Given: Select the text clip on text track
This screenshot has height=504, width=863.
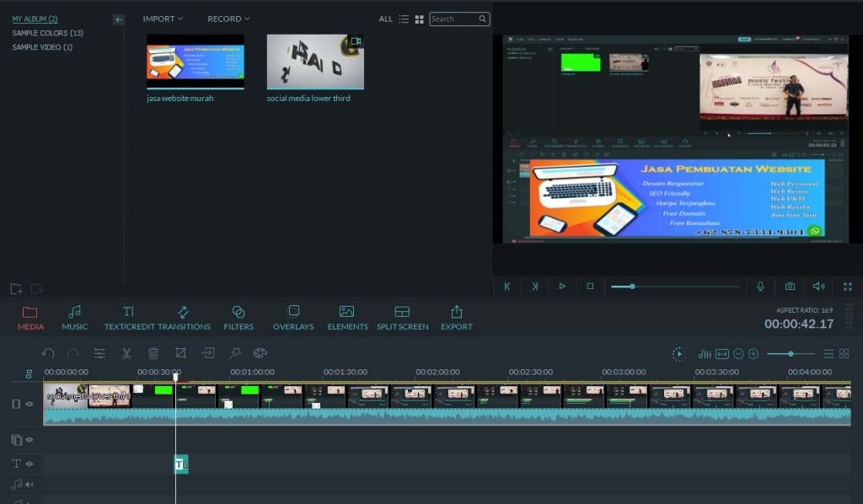Looking at the screenshot, I should (181, 464).
